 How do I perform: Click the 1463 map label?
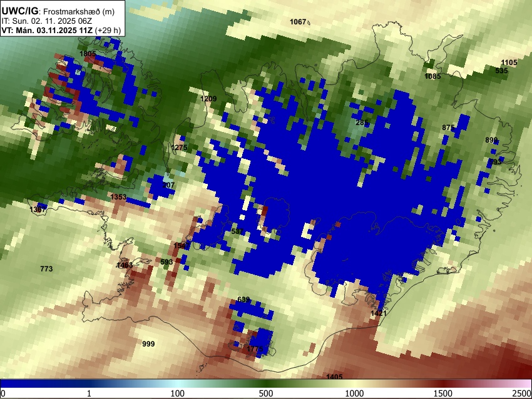[125, 265]
